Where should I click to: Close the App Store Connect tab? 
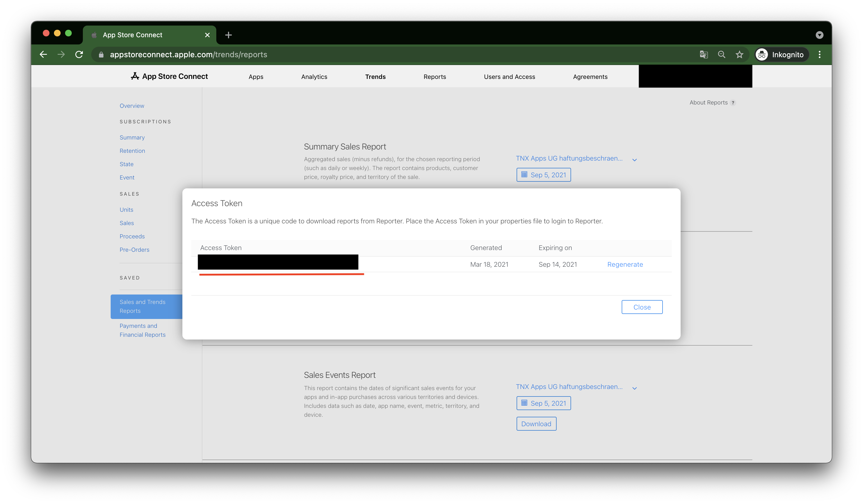click(x=207, y=35)
